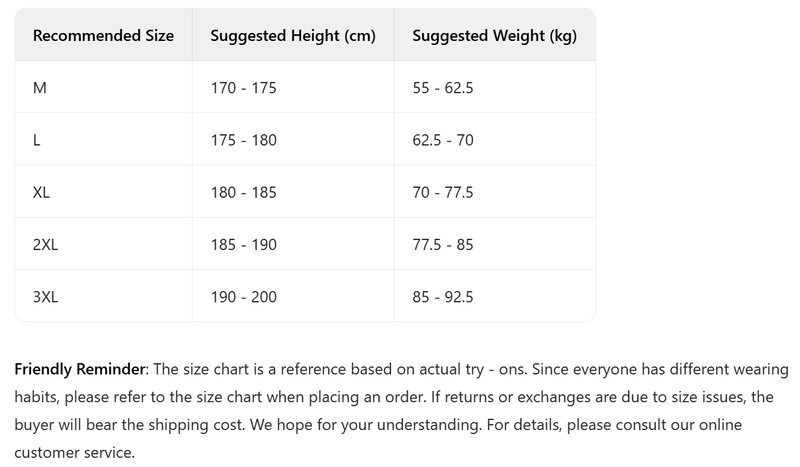Click the Suggested Height (cm) header
The image size is (800, 467).
click(293, 35)
